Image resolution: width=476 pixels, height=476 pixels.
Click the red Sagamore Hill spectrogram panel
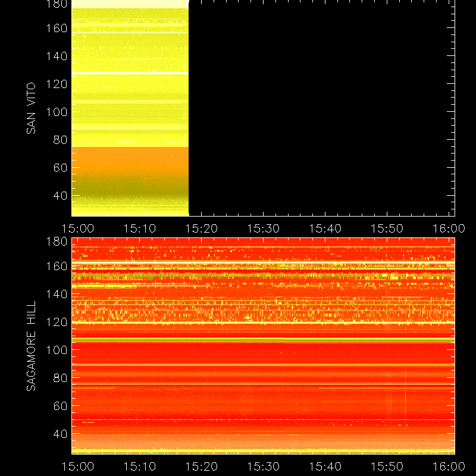[263, 346]
